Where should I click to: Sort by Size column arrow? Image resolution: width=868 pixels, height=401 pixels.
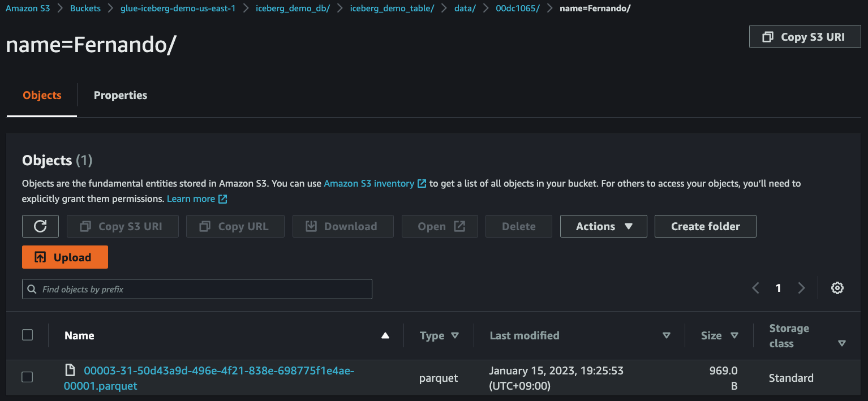click(734, 335)
